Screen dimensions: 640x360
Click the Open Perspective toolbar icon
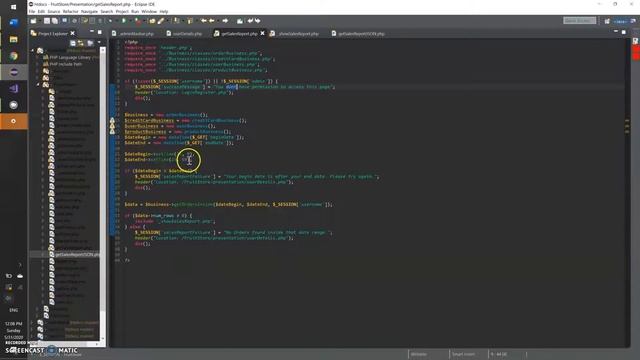607,21
